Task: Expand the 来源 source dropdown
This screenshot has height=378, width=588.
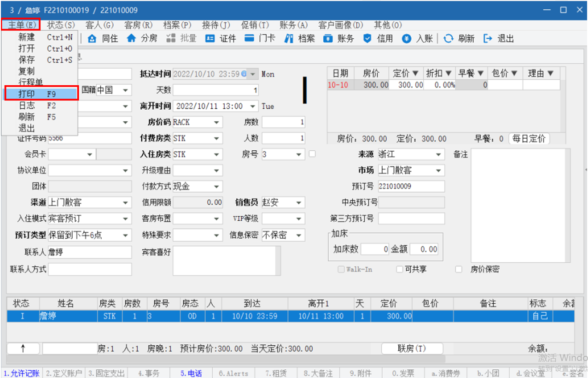Action: pyautogui.click(x=438, y=154)
